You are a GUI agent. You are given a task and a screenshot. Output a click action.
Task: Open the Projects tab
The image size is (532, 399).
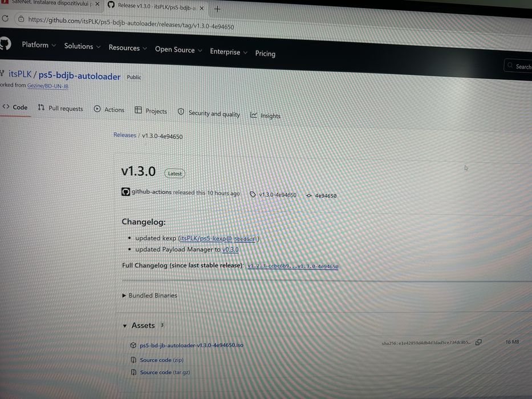(151, 111)
